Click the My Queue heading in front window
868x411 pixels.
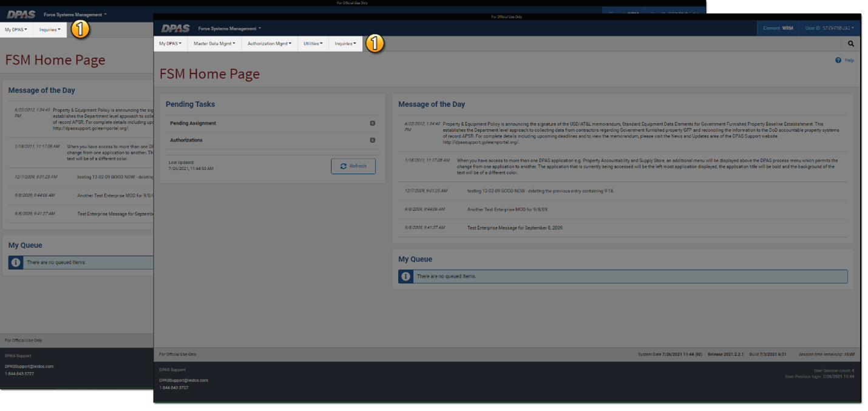pos(415,259)
